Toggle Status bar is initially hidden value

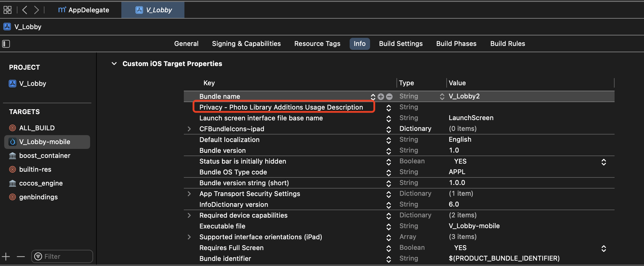click(x=603, y=162)
